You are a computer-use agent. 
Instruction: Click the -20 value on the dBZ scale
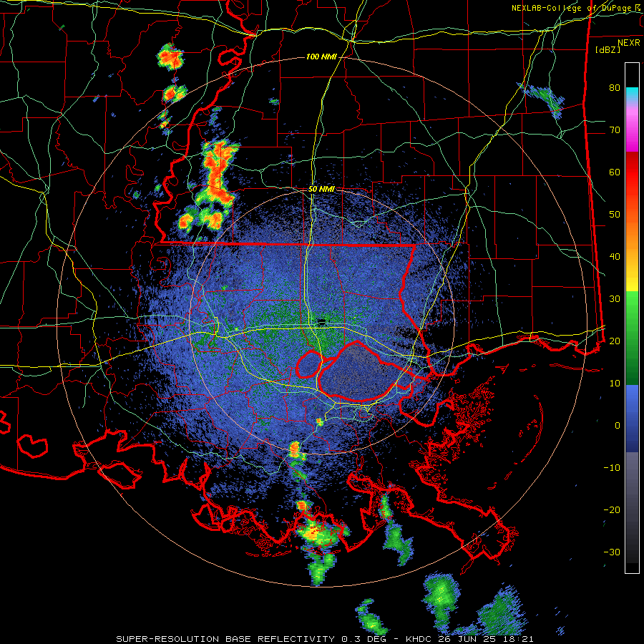[612, 509]
